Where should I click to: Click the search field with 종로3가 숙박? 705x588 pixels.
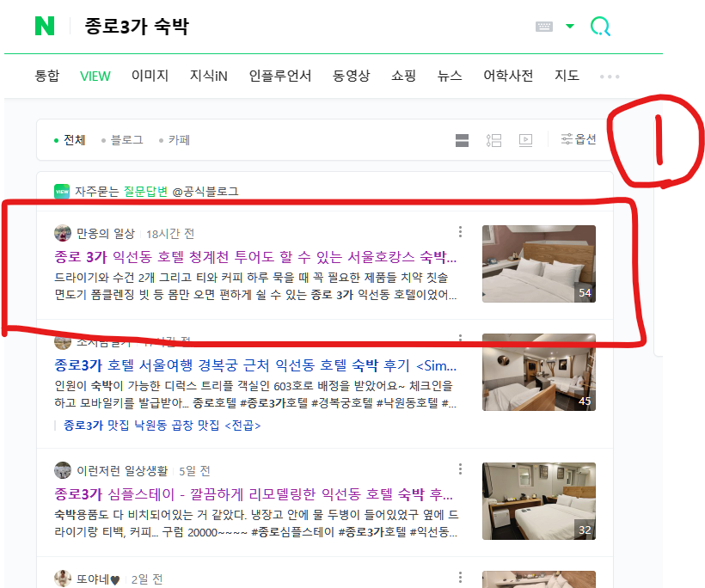click(x=137, y=26)
